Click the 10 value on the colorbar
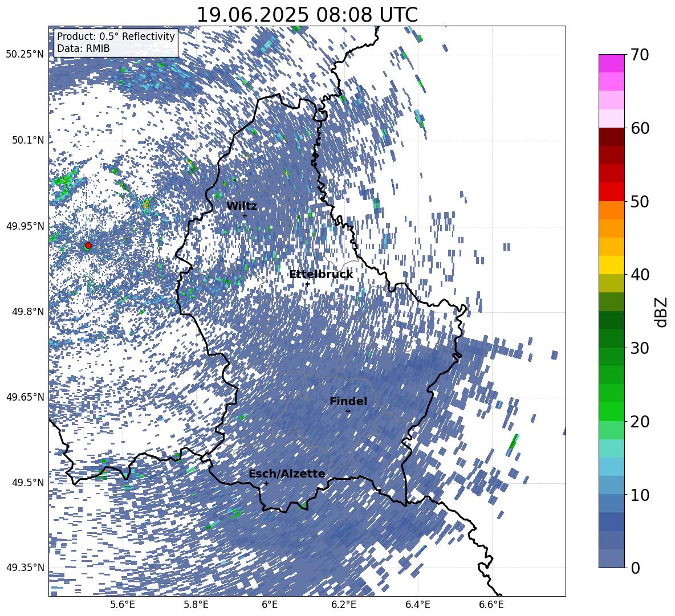Image resolution: width=675 pixels, height=616 pixels. (x=640, y=495)
